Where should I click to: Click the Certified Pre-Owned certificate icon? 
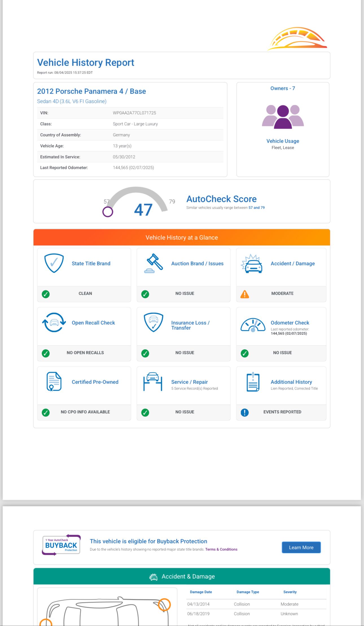click(54, 381)
